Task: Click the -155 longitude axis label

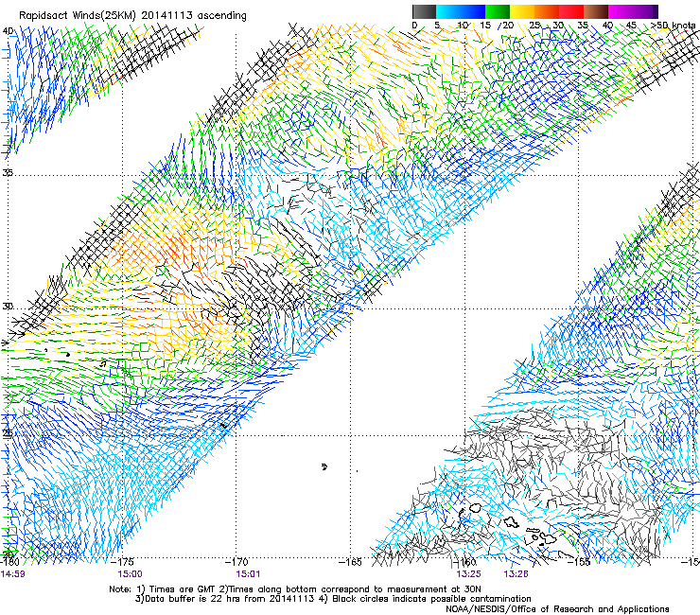Action: [x=579, y=562]
